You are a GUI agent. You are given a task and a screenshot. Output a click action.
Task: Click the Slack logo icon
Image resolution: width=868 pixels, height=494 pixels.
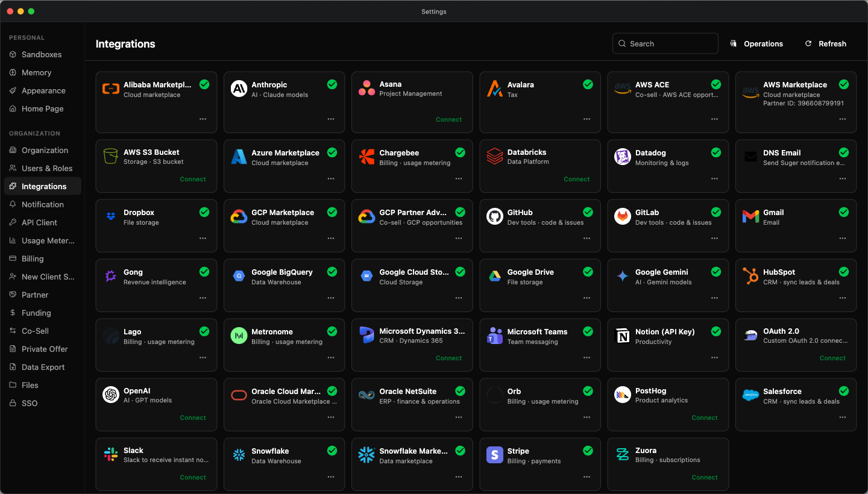(111, 454)
